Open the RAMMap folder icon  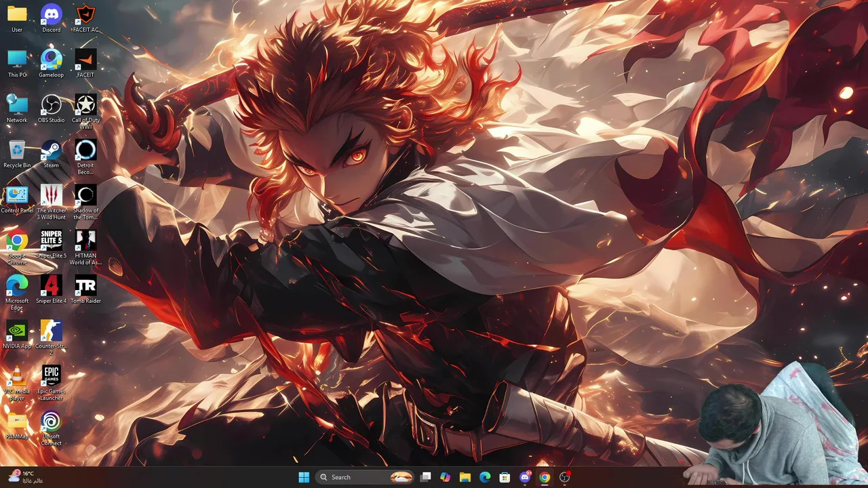point(17,426)
